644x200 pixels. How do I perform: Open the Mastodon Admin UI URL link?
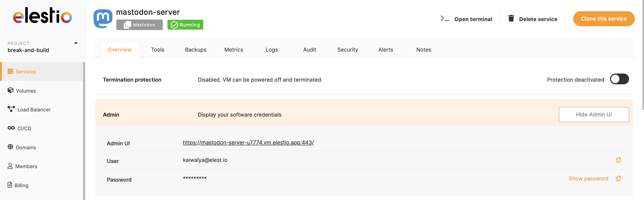point(248,143)
